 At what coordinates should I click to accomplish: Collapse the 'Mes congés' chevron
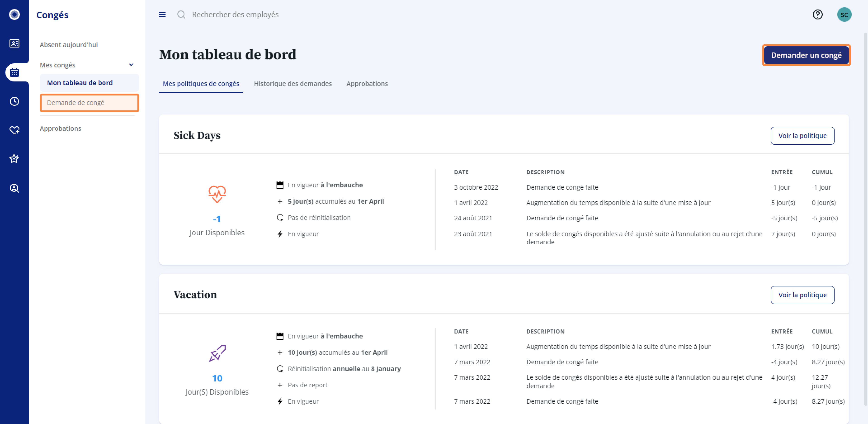pos(131,65)
